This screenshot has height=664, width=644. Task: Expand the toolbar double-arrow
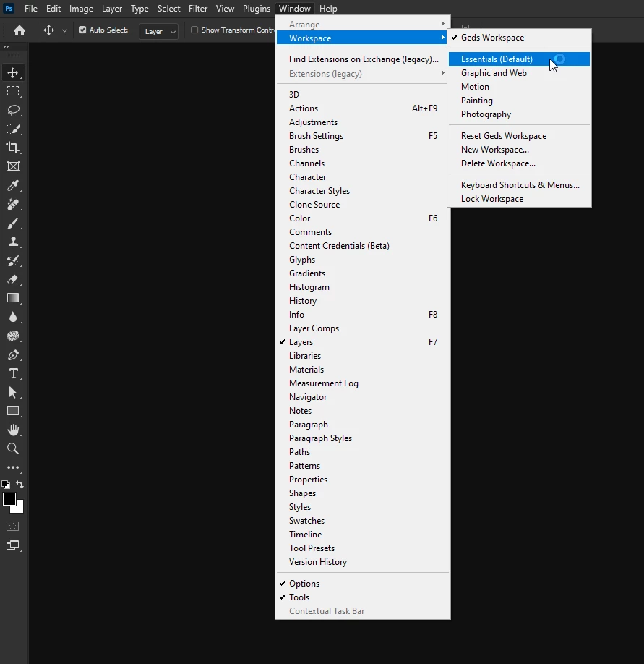pyautogui.click(x=6, y=46)
